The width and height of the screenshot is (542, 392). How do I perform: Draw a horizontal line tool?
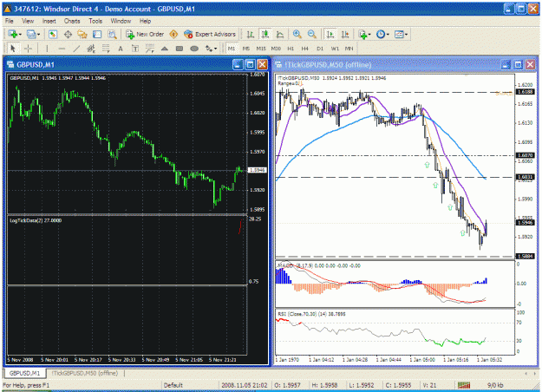tap(62, 49)
